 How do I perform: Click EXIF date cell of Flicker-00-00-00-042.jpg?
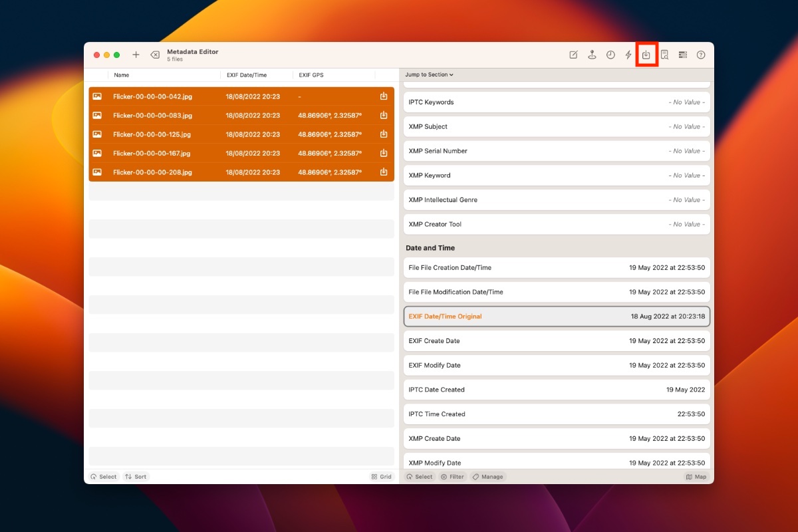point(253,96)
